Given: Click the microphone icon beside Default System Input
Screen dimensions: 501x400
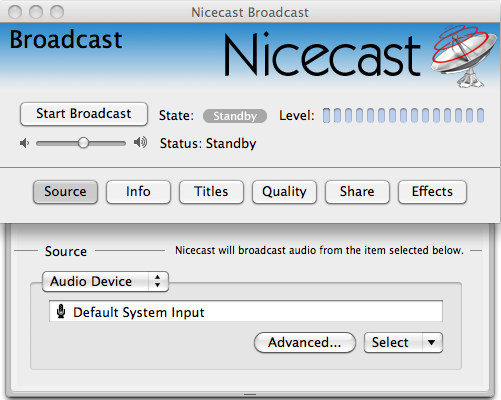Looking at the screenshot, I should point(61,311).
